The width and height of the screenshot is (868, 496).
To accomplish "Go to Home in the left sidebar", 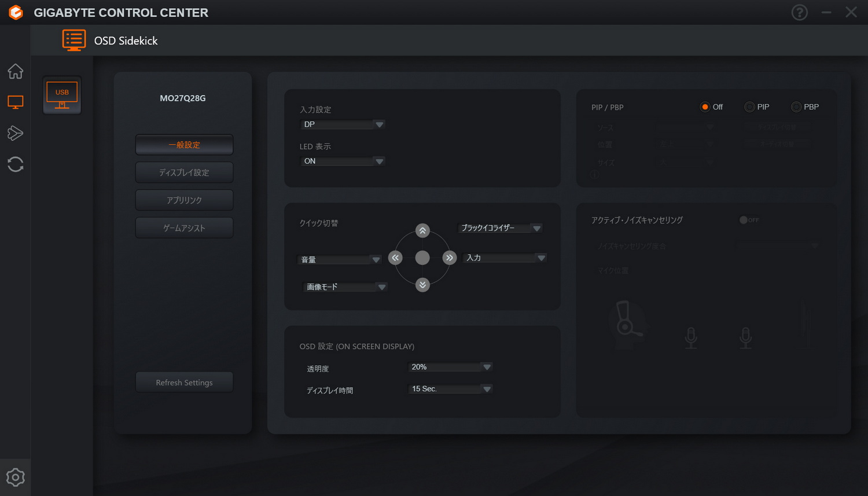I will click(16, 71).
